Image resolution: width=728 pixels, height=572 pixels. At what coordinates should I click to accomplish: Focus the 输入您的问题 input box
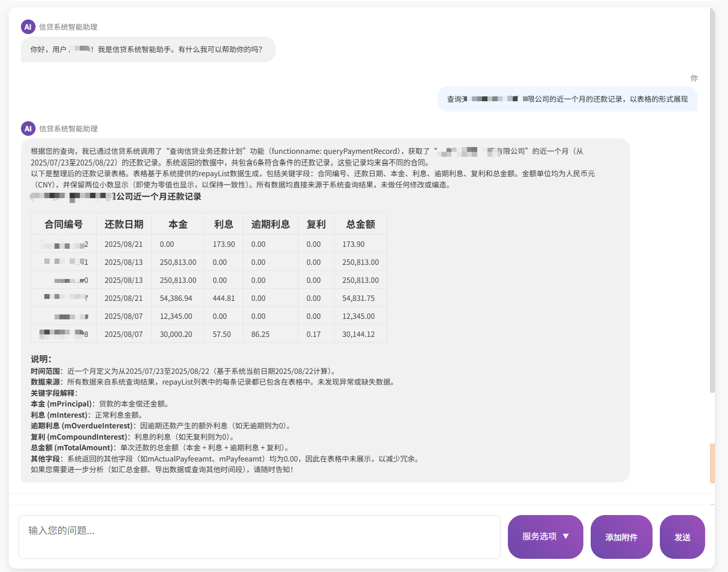tap(259, 536)
